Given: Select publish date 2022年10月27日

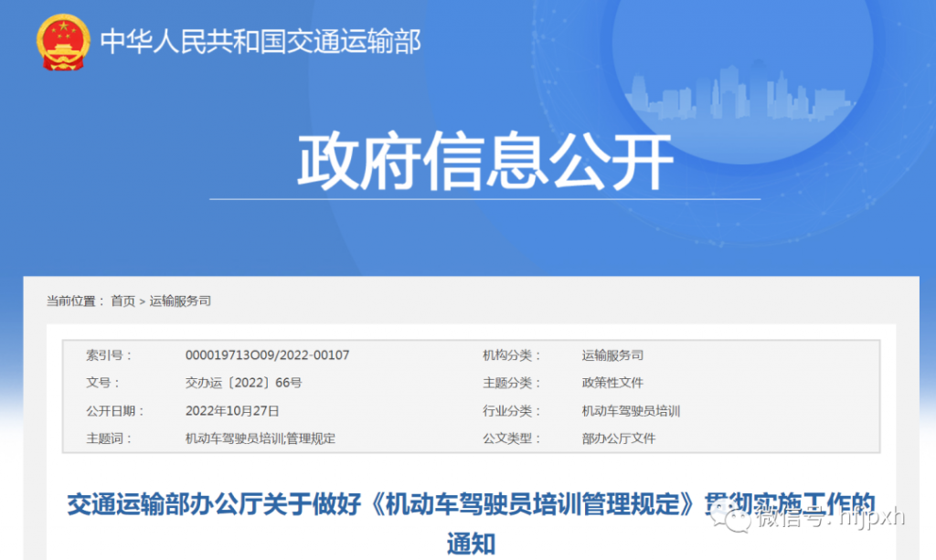Looking at the screenshot, I should 232,411.
